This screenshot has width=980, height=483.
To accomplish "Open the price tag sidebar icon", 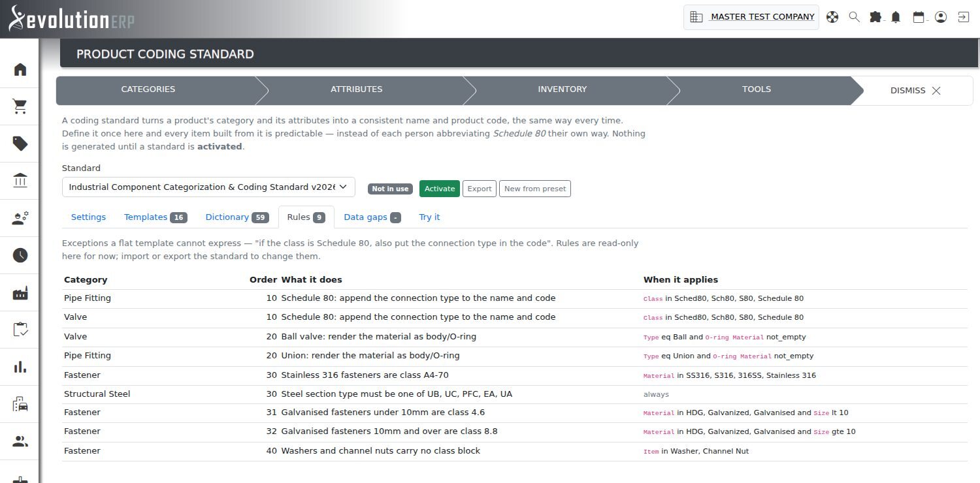I will click(x=20, y=144).
